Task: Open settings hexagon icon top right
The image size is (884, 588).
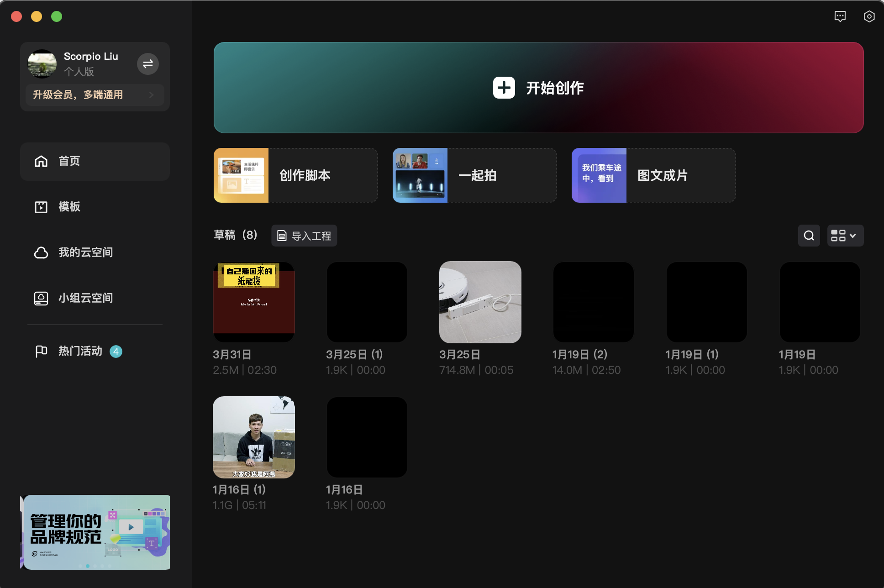Action: click(x=869, y=17)
